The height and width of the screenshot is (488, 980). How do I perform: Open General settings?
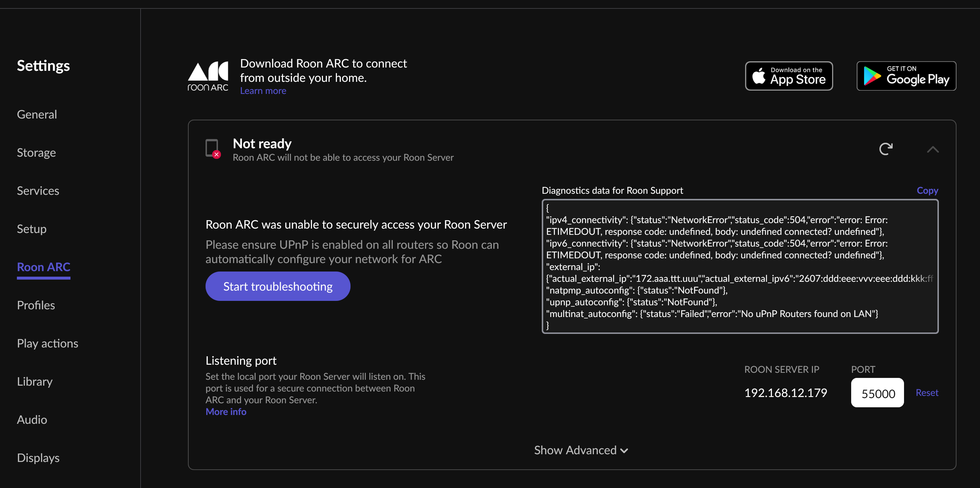click(37, 114)
